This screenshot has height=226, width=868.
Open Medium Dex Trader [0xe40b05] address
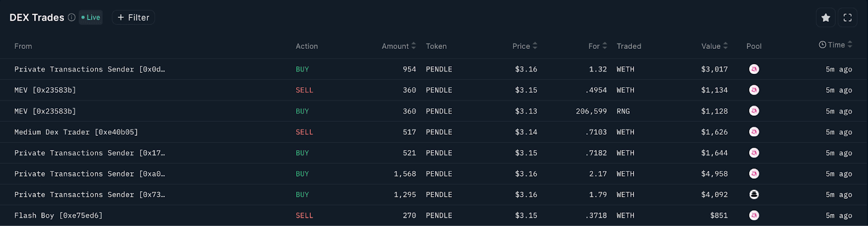[76, 132]
